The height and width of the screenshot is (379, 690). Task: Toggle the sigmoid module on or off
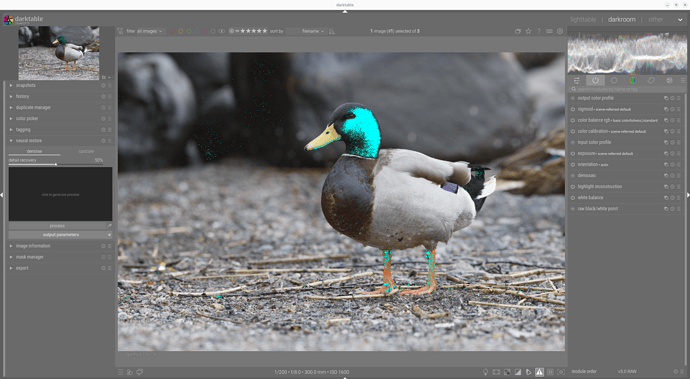point(573,109)
